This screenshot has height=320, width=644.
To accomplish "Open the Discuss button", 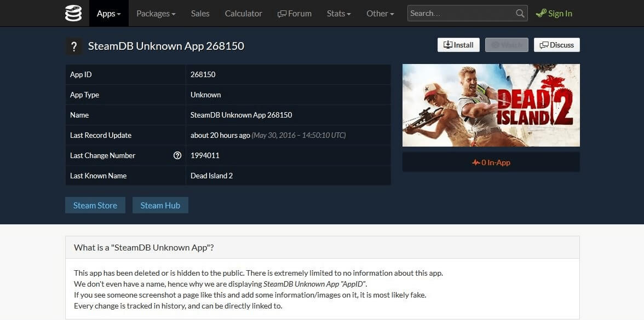I will [x=556, y=45].
